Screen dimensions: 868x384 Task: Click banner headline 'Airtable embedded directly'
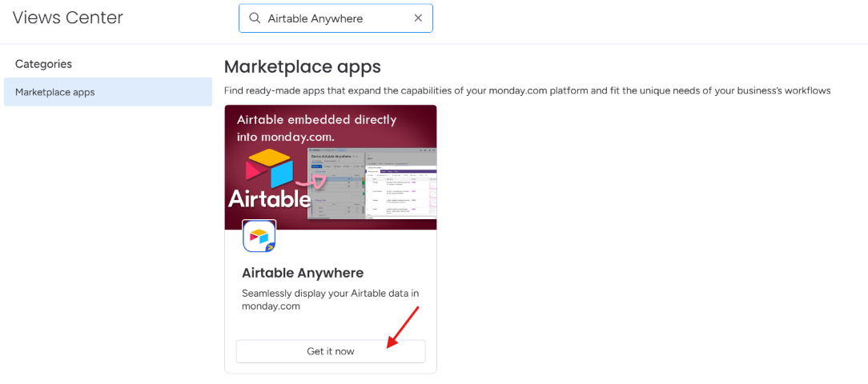(x=316, y=120)
